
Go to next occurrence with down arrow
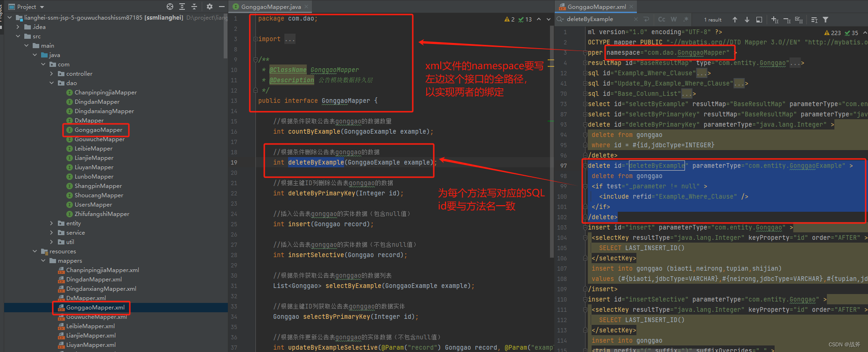[747, 20]
